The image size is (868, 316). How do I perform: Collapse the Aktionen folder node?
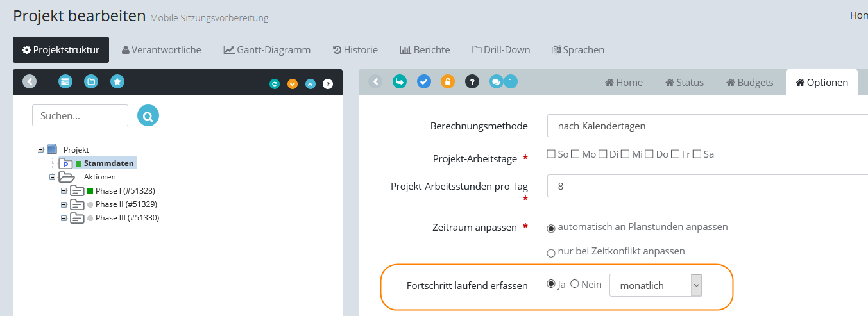(53, 177)
